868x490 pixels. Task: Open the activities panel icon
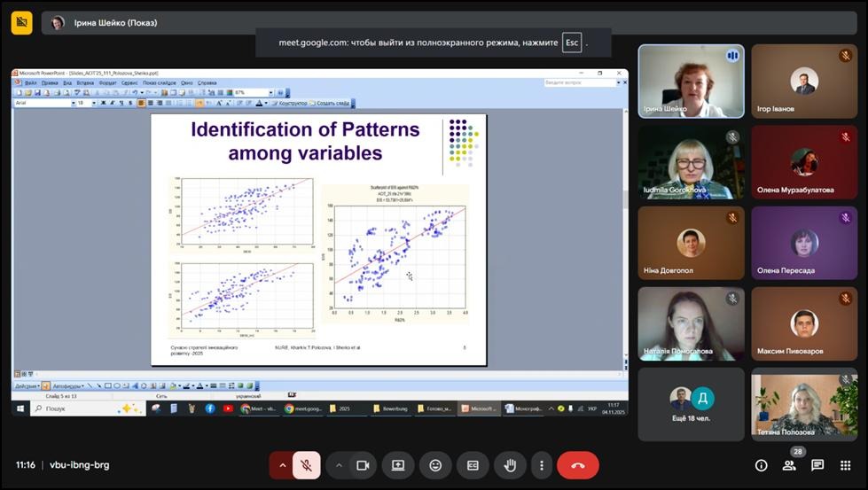point(846,465)
